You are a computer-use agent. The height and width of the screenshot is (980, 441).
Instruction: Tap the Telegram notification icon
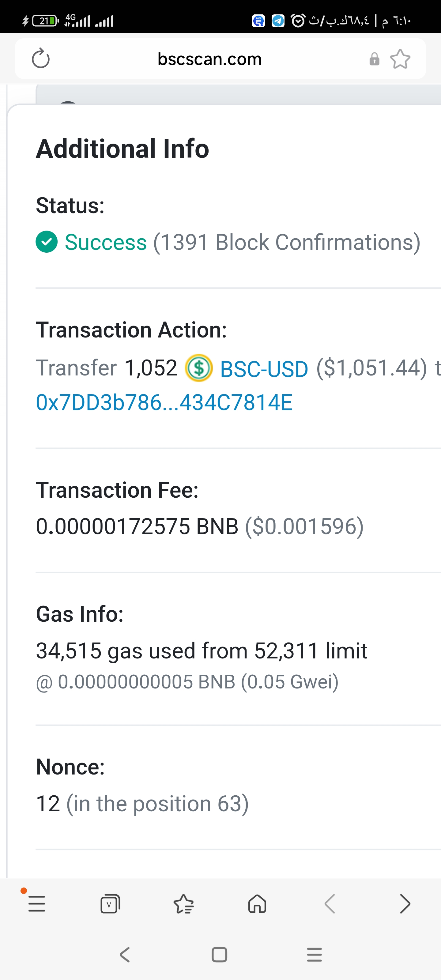click(x=278, y=21)
